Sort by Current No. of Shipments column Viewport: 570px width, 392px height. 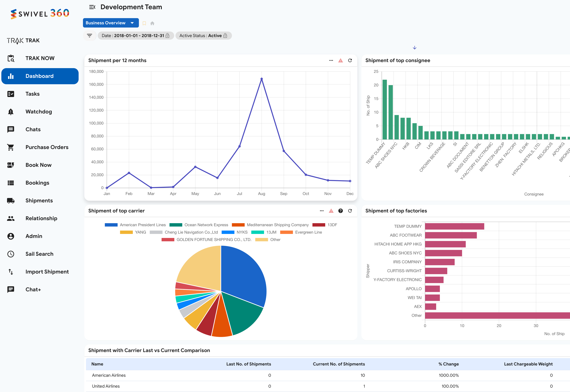(x=339, y=364)
